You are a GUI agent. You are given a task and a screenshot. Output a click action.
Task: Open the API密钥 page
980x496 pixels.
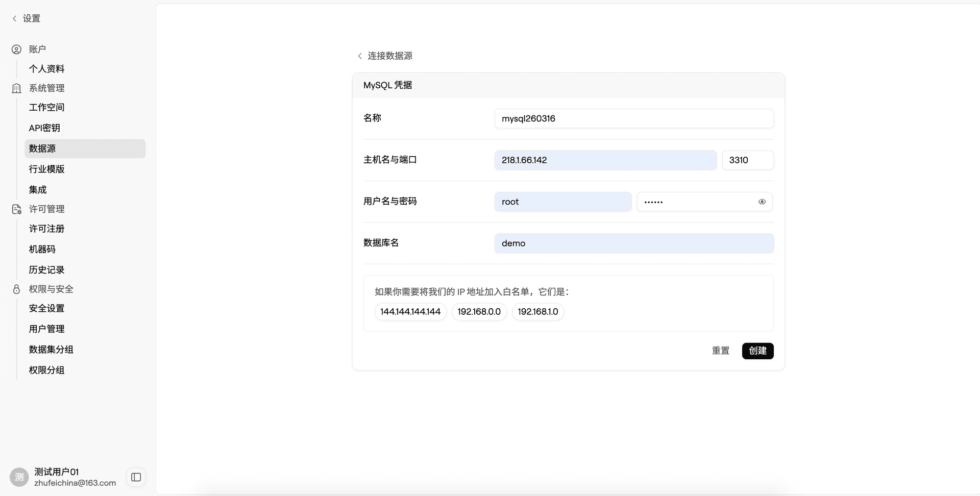tap(44, 128)
